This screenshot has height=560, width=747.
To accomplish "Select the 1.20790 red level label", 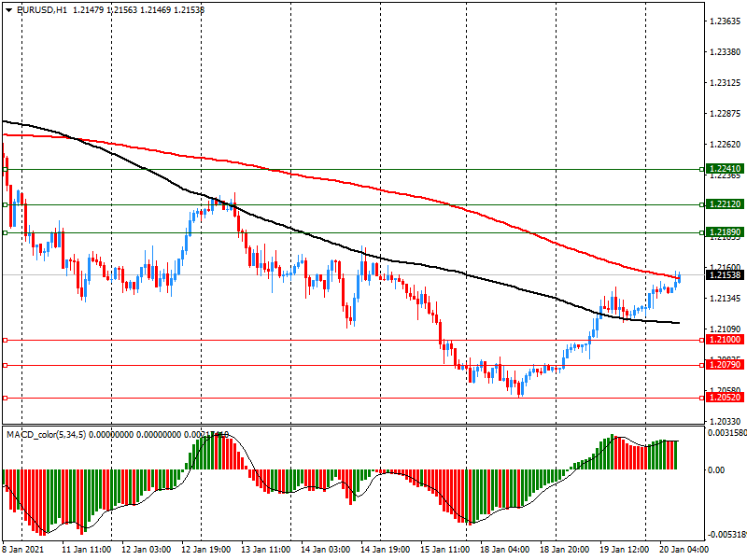I will pyautogui.click(x=725, y=365).
